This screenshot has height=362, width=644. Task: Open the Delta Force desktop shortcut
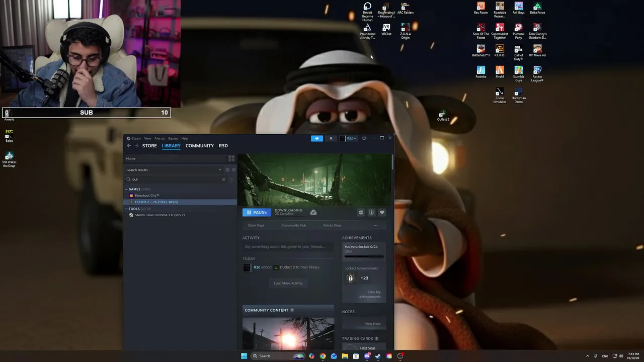[537, 8]
